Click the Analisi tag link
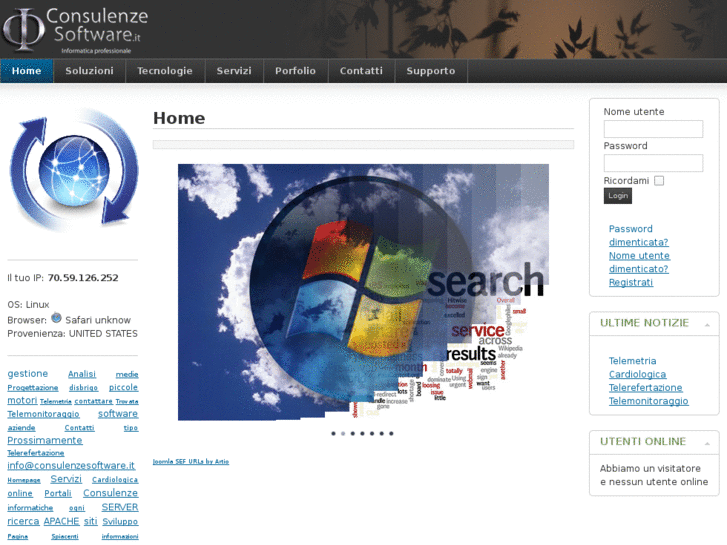 click(82, 374)
